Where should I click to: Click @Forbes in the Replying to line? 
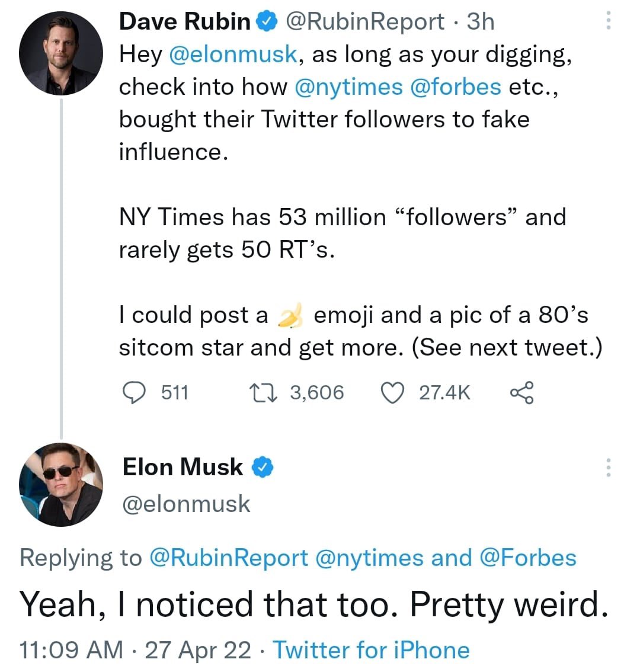528,558
